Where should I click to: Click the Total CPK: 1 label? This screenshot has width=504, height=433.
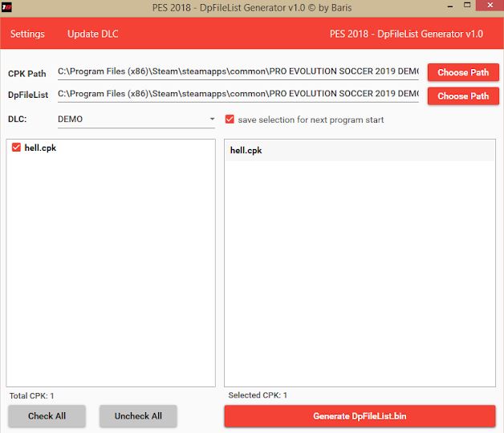[31, 396]
